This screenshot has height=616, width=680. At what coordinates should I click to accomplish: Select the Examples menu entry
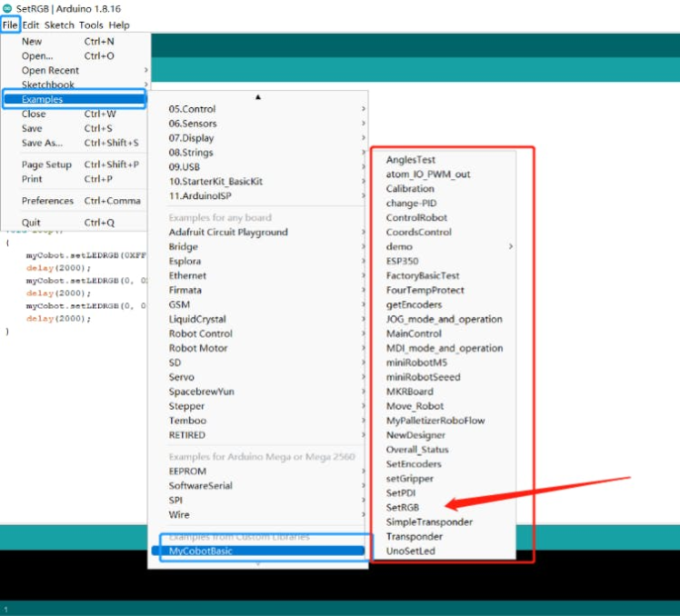pos(75,99)
